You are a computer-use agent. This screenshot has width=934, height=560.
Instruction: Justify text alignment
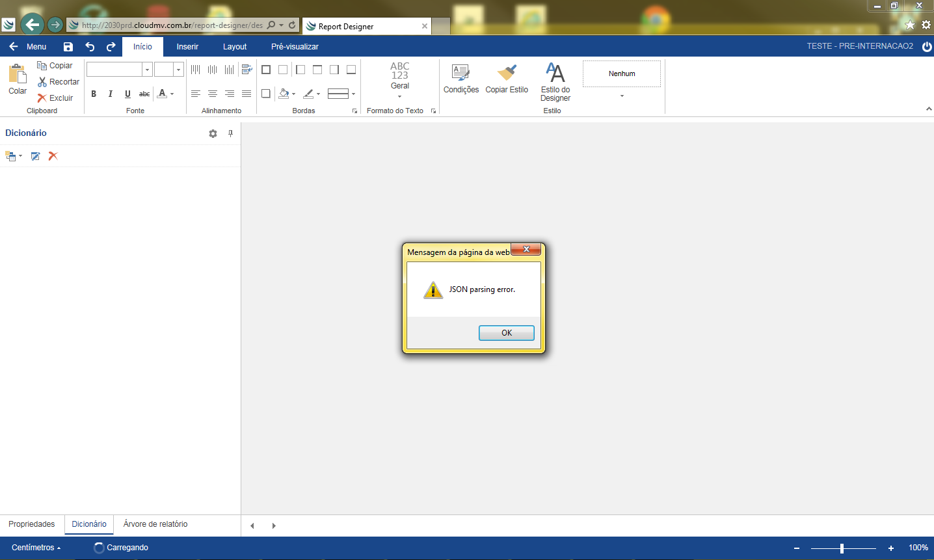(x=247, y=94)
